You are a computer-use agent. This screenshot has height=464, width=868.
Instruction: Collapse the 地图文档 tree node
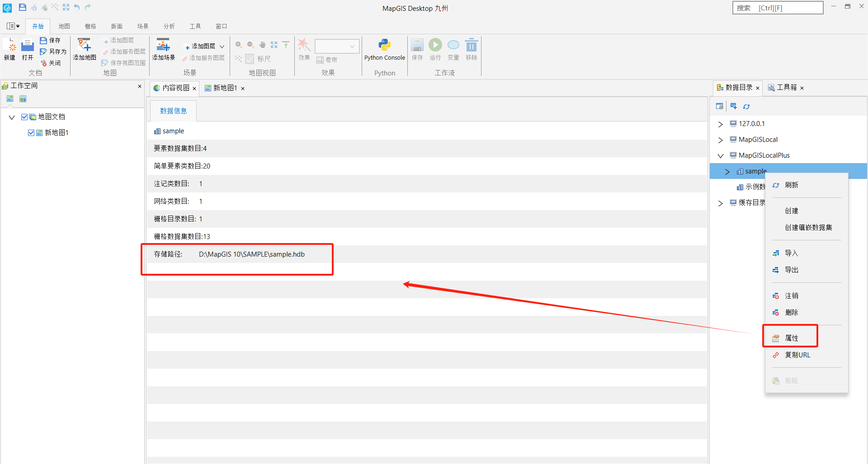(x=12, y=117)
